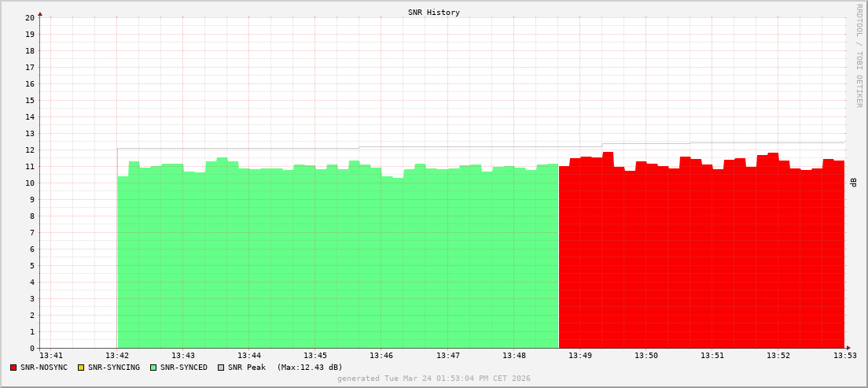
Task: Select the SNR-SYNCED legend label
Action: coord(184,368)
